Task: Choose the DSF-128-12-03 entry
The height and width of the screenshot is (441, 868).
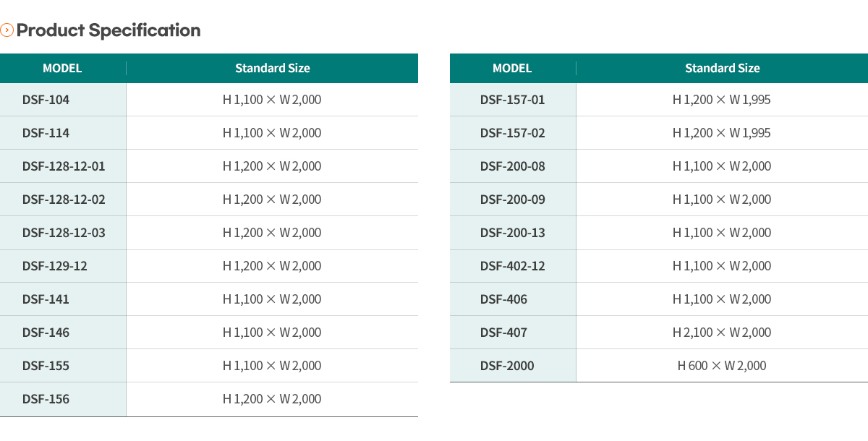Action: click(64, 233)
